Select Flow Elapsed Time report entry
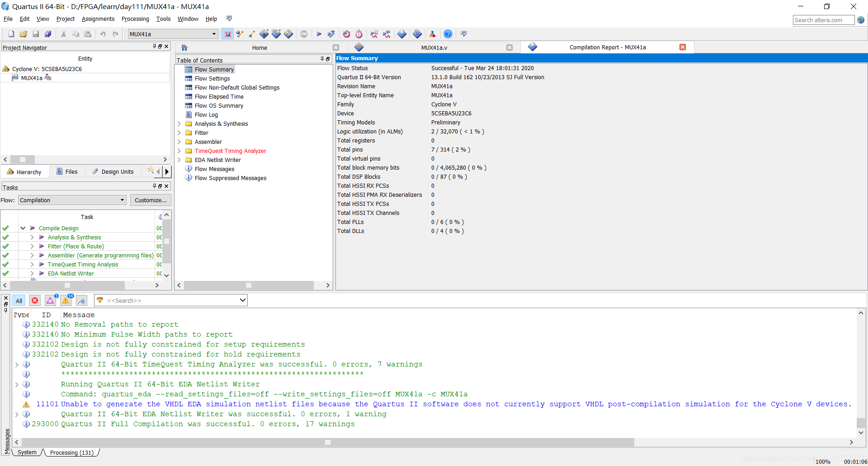Viewport: 868px width, 466px height. pyautogui.click(x=219, y=96)
